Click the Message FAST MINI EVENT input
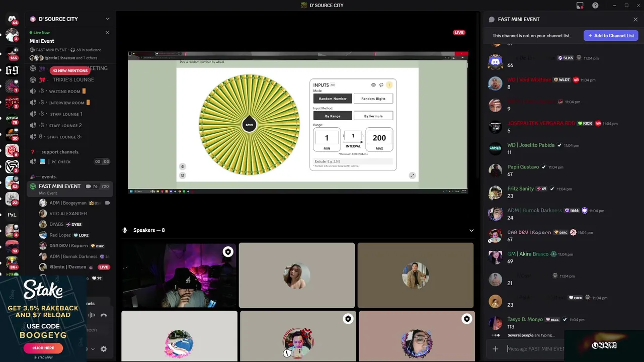644x362 pixels. (535, 349)
